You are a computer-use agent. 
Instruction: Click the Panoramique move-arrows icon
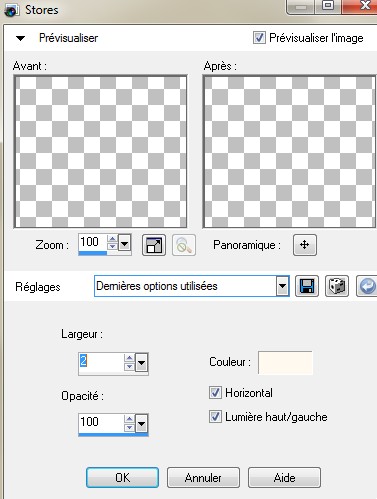[305, 245]
